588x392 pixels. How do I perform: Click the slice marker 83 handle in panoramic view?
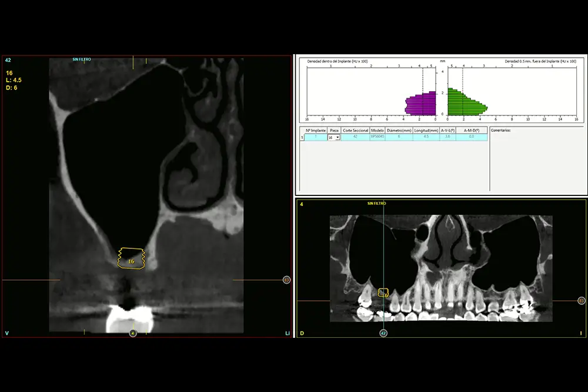tap(581, 301)
